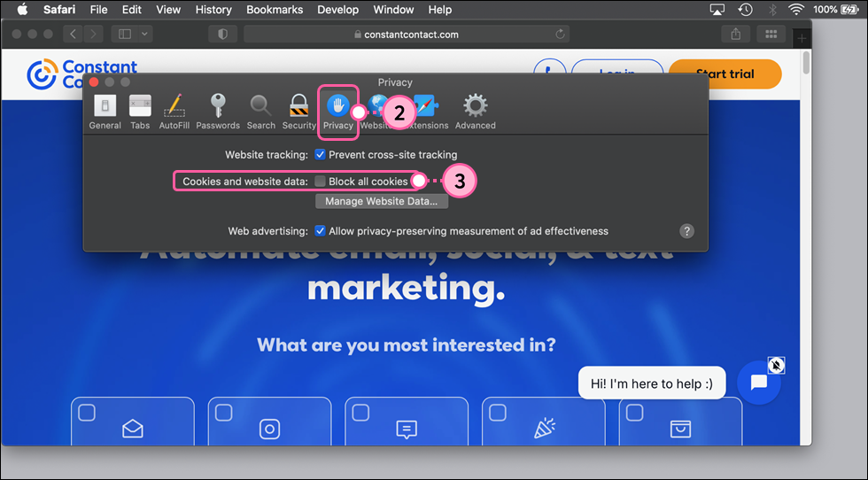Open the Passwords preferences pane
The height and width of the screenshot is (480, 868).
pyautogui.click(x=218, y=112)
